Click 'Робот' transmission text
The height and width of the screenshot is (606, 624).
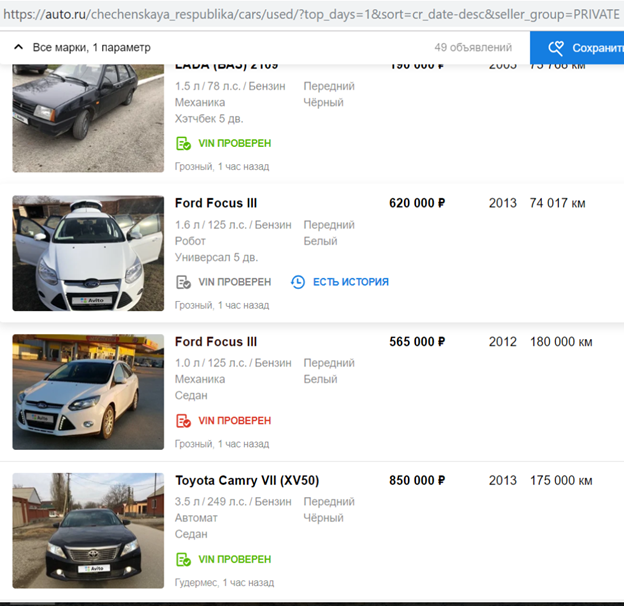pyautogui.click(x=190, y=241)
